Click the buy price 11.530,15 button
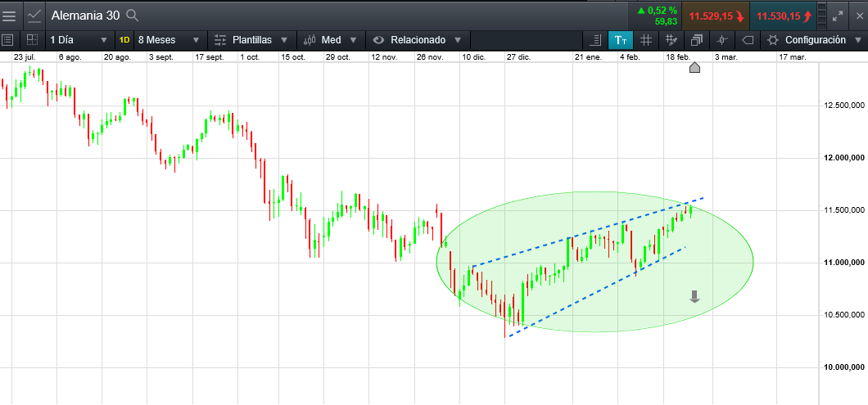Image resolution: width=868 pixels, height=405 pixels. coord(784,16)
